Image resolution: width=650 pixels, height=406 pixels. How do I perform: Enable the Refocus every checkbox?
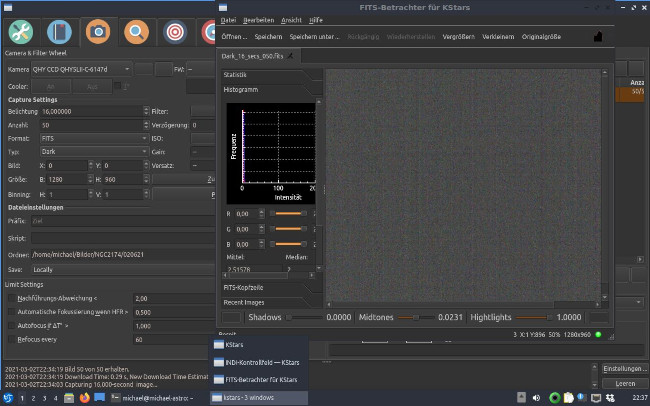click(12, 340)
